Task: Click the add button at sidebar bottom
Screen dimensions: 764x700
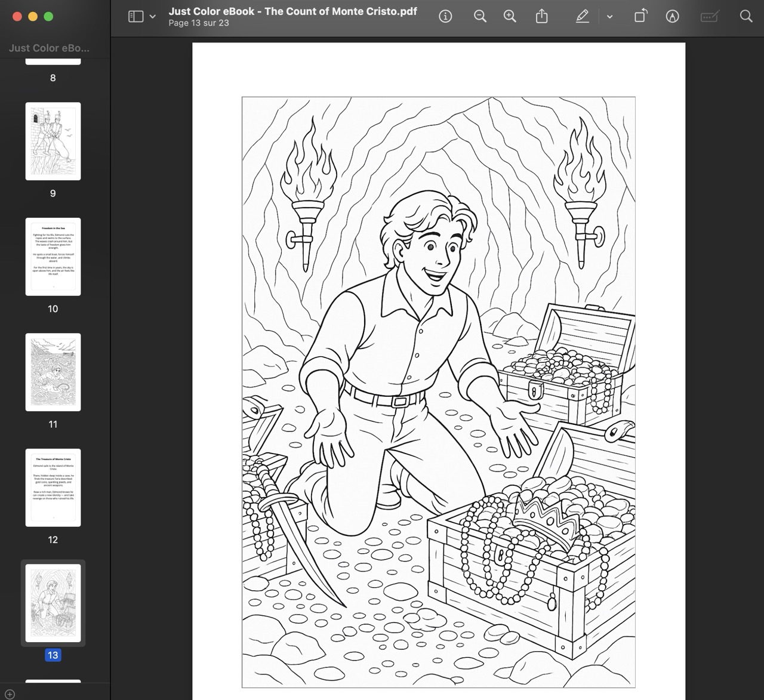Action: 10,694
